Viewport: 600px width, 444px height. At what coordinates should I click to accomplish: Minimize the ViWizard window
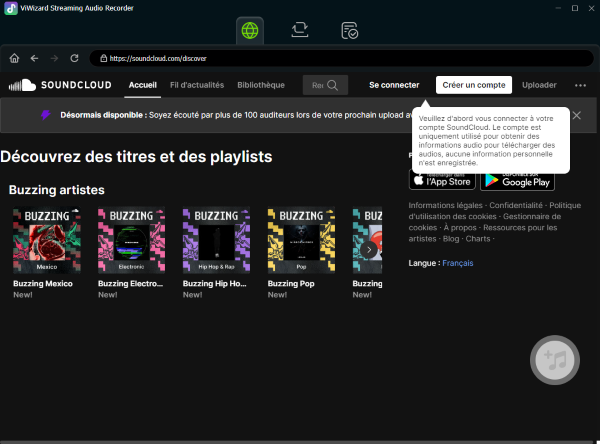click(x=558, y=8)
